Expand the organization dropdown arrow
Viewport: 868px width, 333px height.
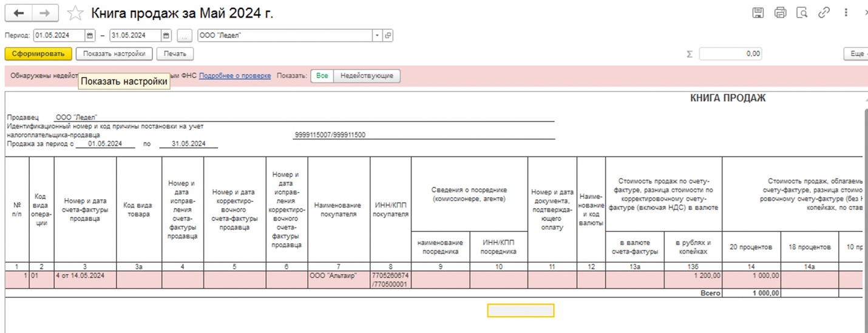(377, 36)
